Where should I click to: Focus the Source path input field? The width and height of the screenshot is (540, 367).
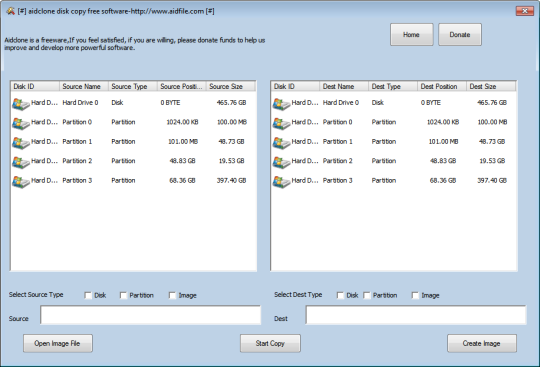pyautogui.click(x=150, y=315)
